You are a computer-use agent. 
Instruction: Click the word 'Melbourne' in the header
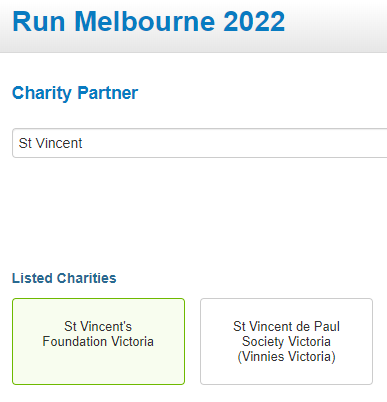tap(145, 22)
